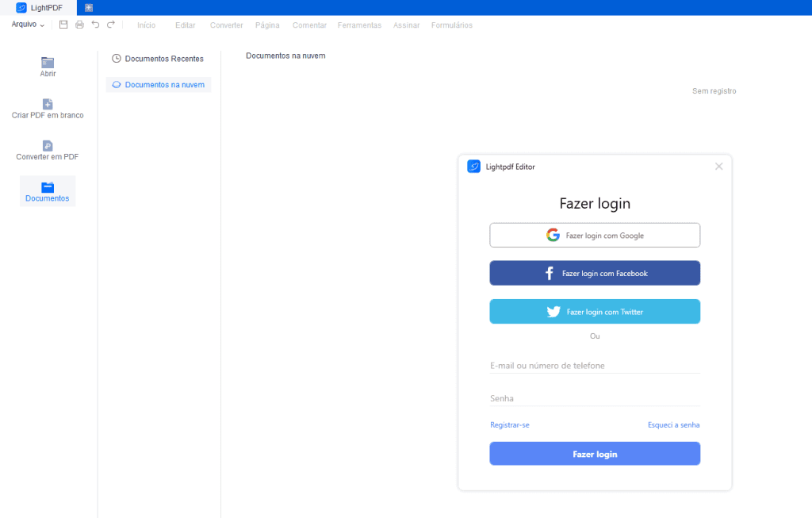Open the new tab star icon
The image size is (812, 518).
pos(89,8)
